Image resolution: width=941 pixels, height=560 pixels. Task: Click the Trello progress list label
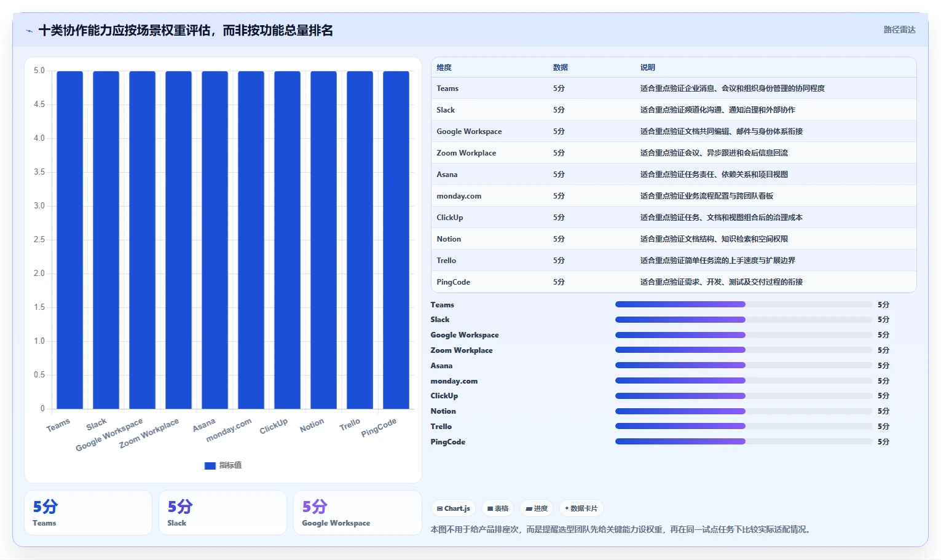tap(441, 427)
